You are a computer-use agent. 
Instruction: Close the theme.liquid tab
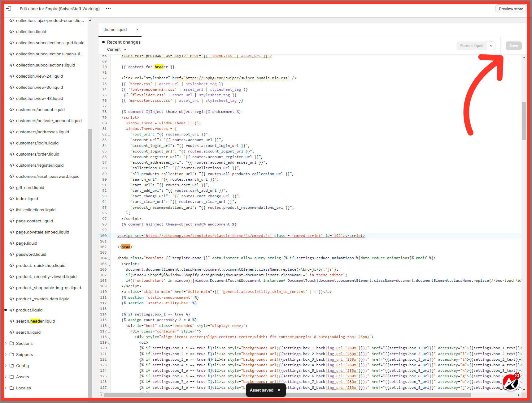click(x=137, y=30)
